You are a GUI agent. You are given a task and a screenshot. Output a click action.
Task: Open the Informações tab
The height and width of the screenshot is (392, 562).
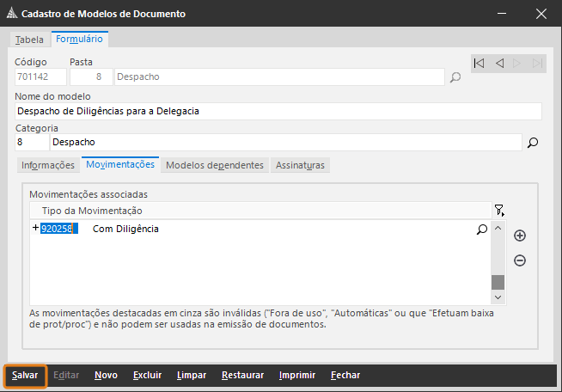48,165
